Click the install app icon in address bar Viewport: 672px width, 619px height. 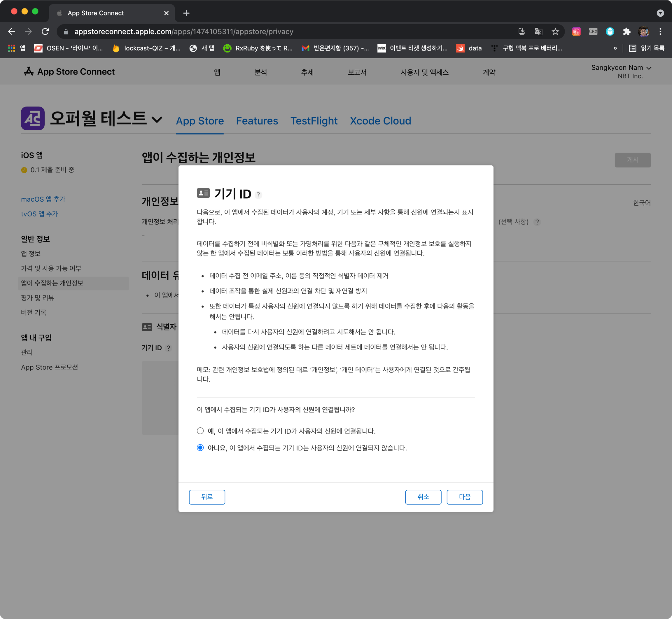click(x=522, y=32)
